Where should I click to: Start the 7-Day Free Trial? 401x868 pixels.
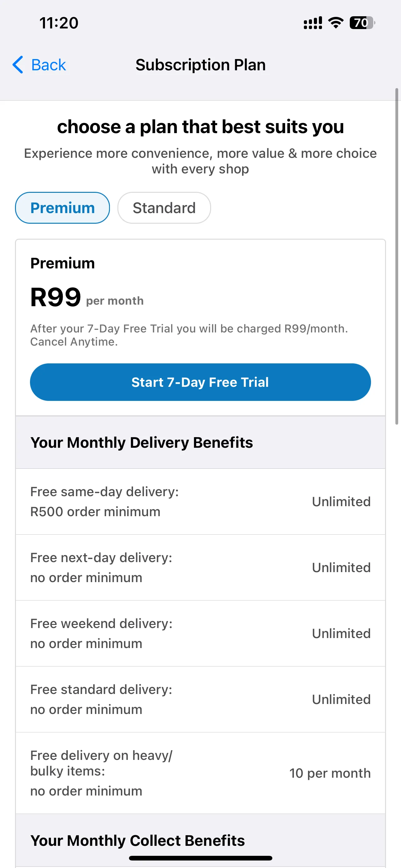(x=200, y=382)
